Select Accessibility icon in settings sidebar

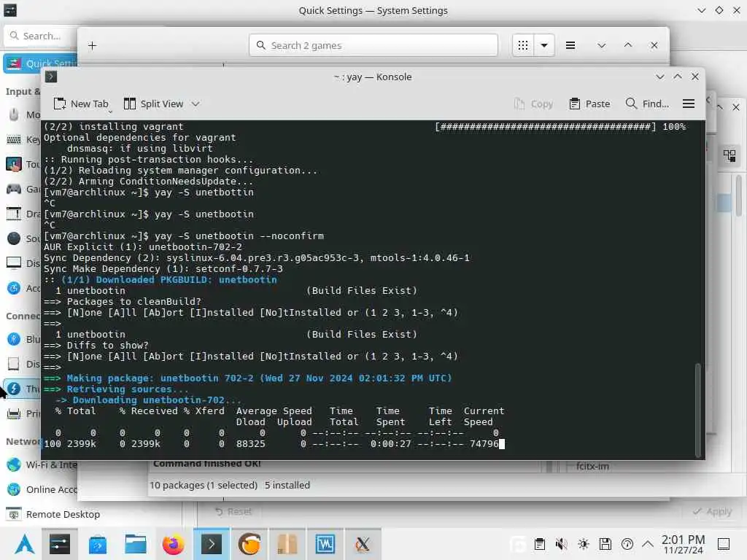point(14,287)
